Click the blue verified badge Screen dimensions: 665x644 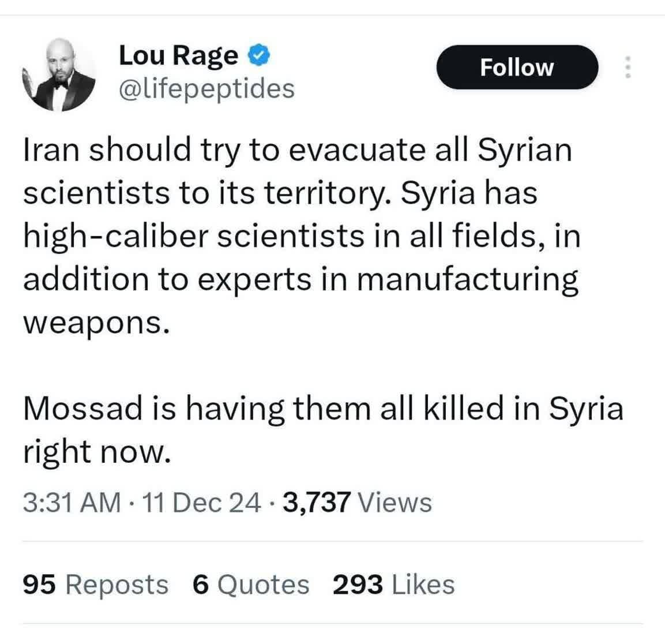[x=259, y=55]
